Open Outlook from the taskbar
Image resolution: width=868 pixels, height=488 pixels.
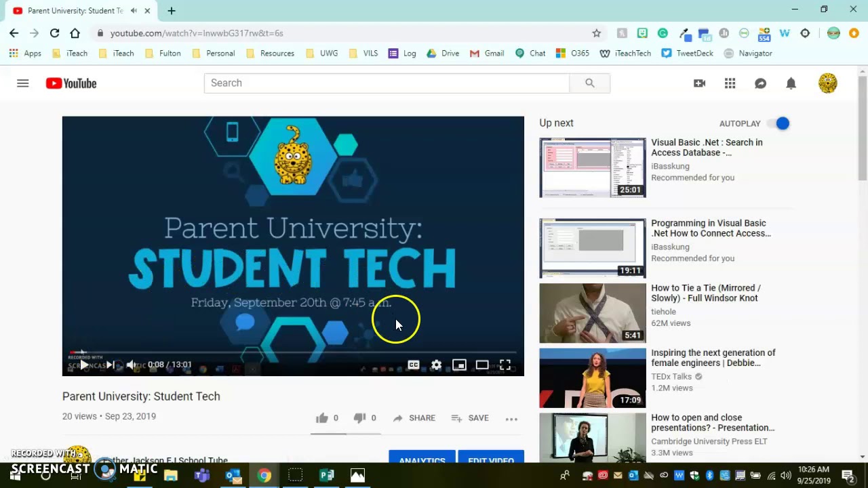click(x=233, y=476)
